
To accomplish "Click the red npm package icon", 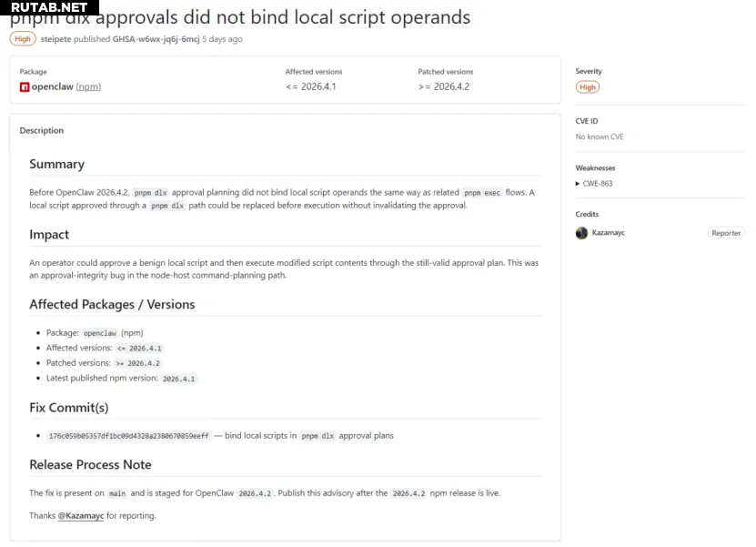I will pos(25,87).
